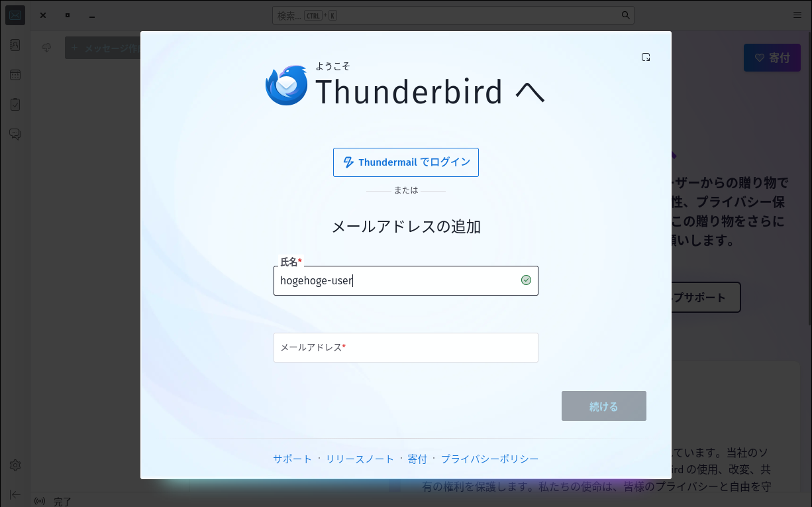Click the magnifier icon in search box
Image resolution: width=812 pixels, height=507 pixels.
tap(625, 15)
